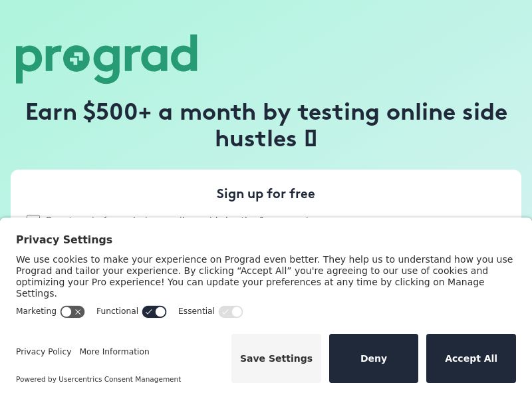Click the greyed-out Essential cookies toggle
532x399 pixels.
(x=231, y=312)
